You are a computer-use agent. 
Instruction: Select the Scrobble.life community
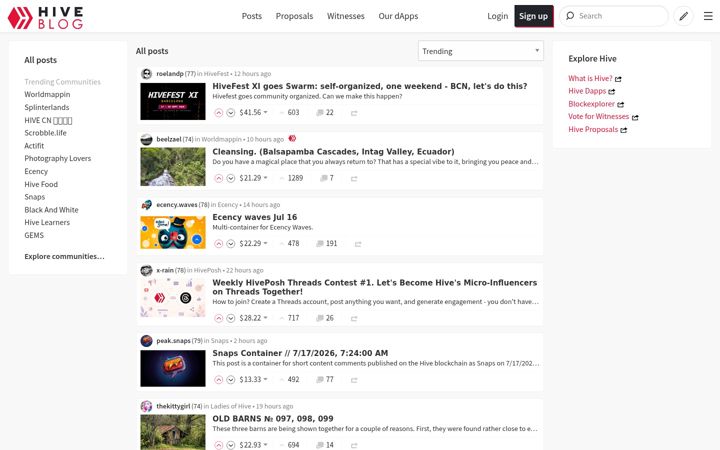[x=45, y=133]
